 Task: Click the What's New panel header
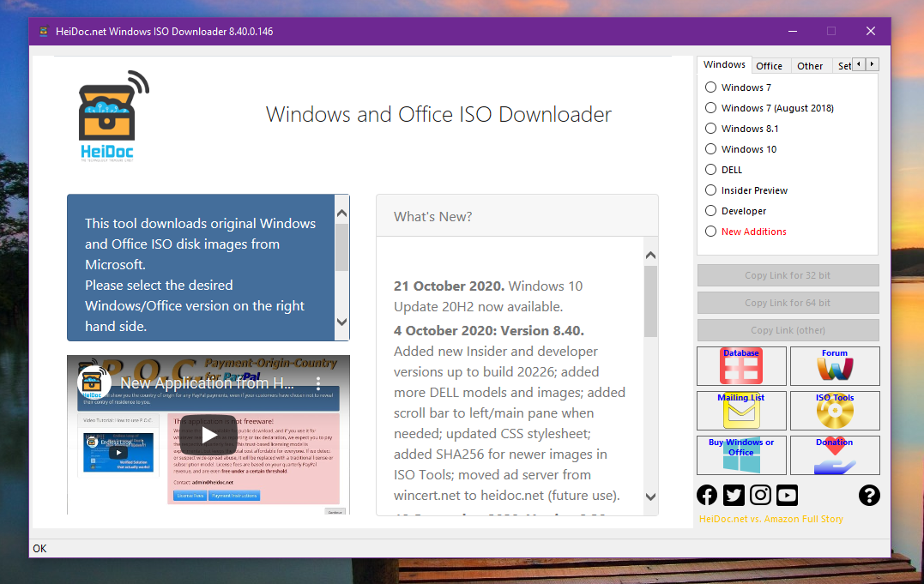point(516,216)
